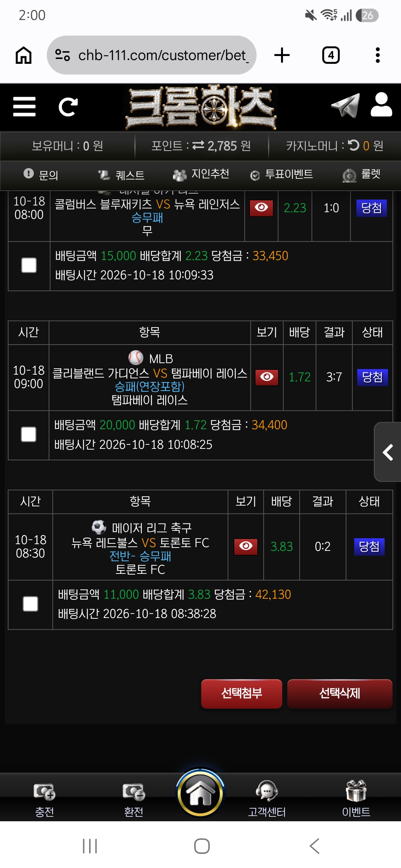
Task: Open the hamburger menu in site header
Action: pyautogui.click(x=25, y=107)
